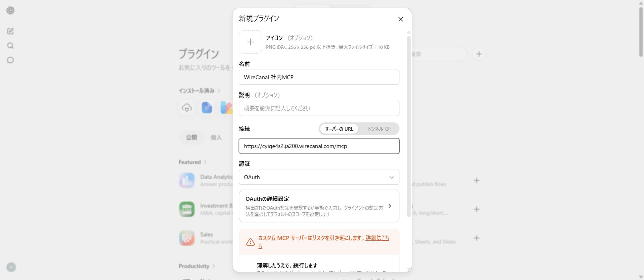The image size is (644, 280).
Task: Open the first installed plugin cloud icon
Action: 187,108
